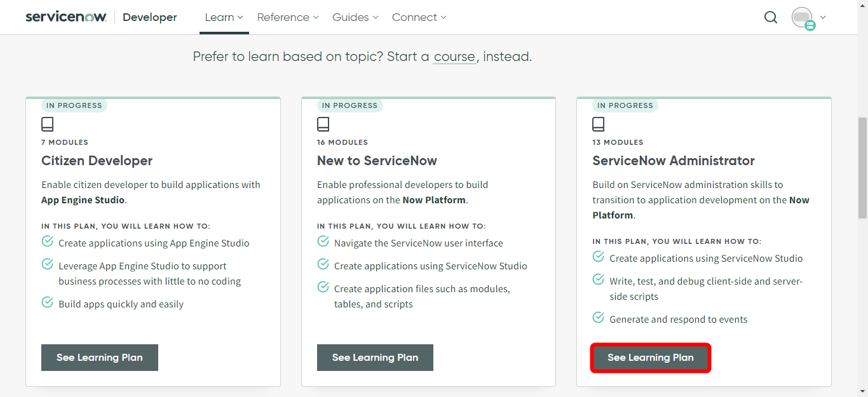Open the Connect menu
This screenshot has width=868, height=397.
(419, 17)
